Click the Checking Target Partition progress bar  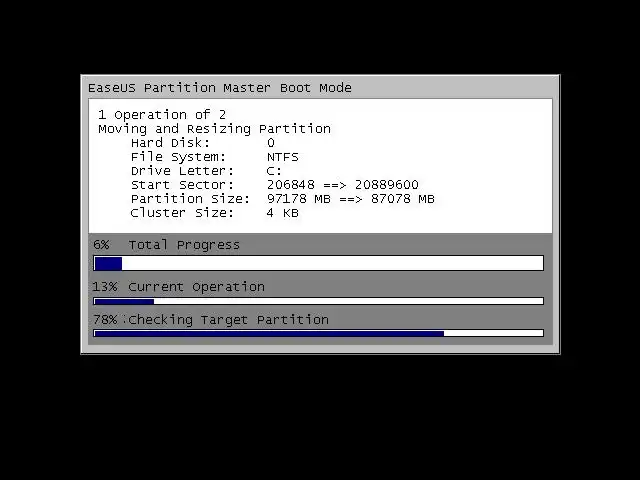point(318,333)
